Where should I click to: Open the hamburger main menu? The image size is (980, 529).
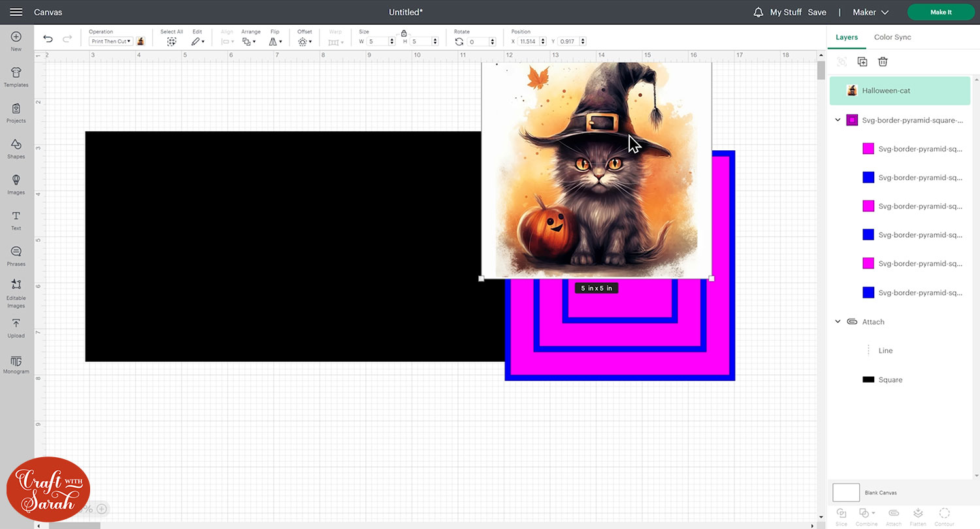click(16, 12)
